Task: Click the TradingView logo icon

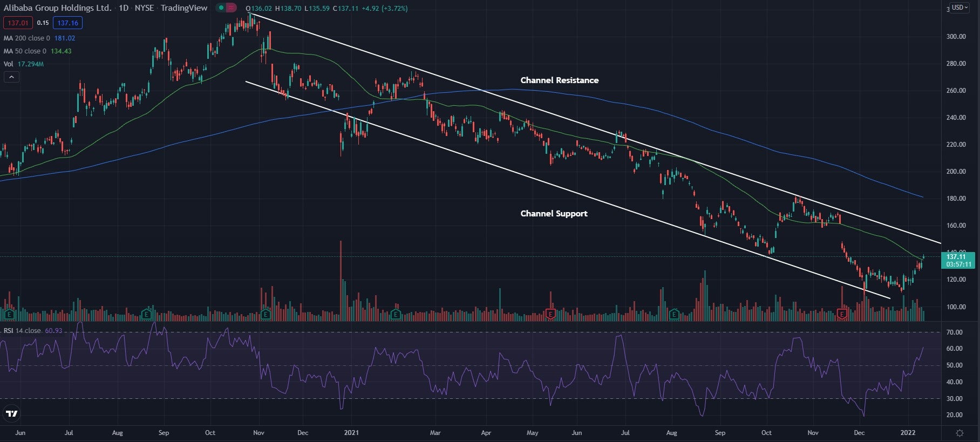Action: 12,414
